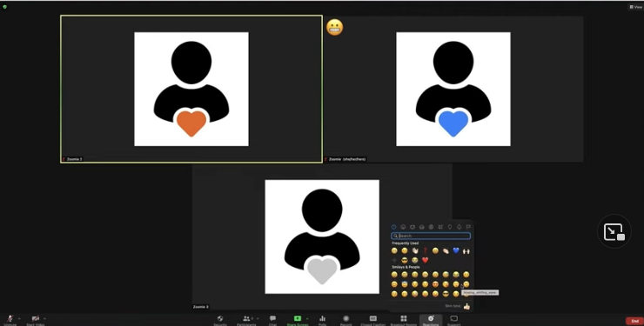Expand the video options arrow next to Start Video

coord(44,318)
